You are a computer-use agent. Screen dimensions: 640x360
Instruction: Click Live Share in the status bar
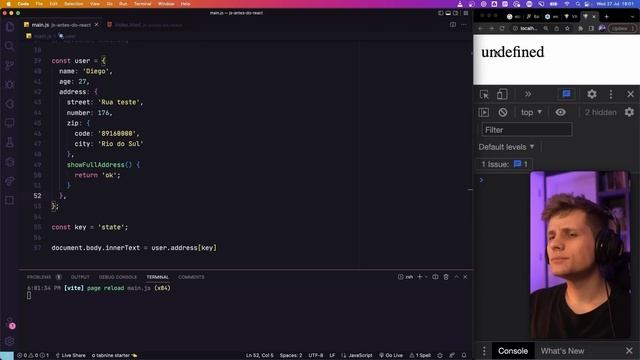[x=71, y=356]
